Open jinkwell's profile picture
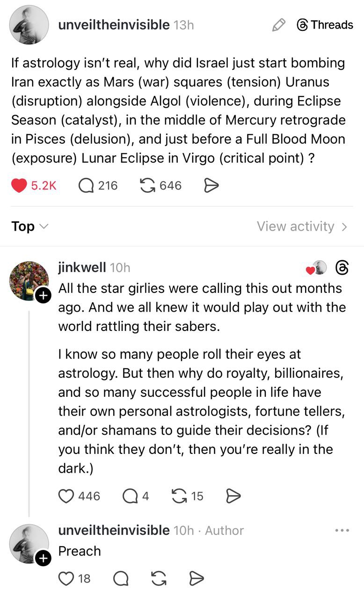364x599 pixels. point(29,280)
